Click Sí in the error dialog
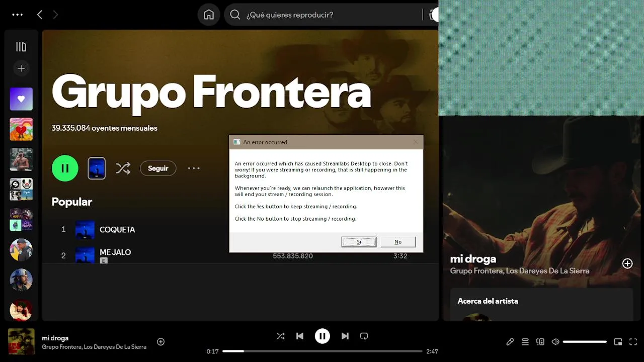Screen dimensions: 644x362 [x=359, y=242]
